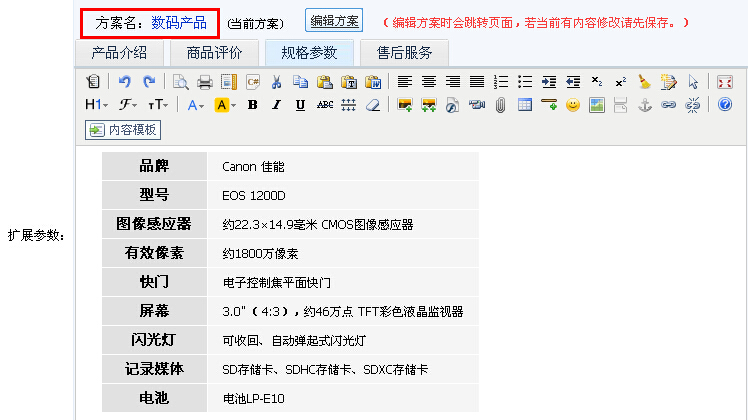Toggle underline formatting
748x420 pixels.
[300, 105]
